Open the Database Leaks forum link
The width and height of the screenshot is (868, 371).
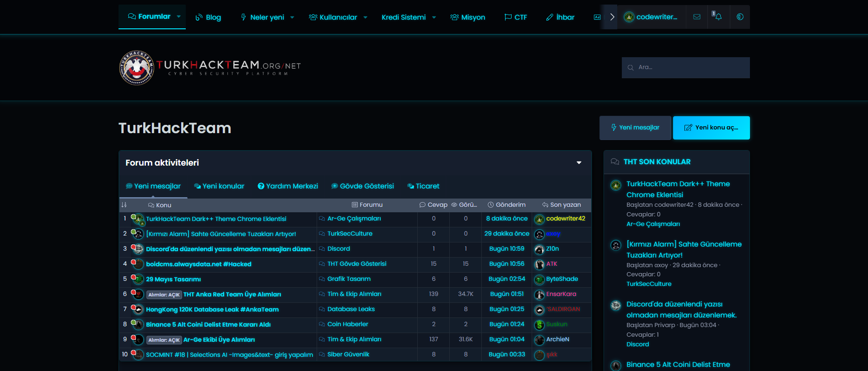[x=351, y=309]
